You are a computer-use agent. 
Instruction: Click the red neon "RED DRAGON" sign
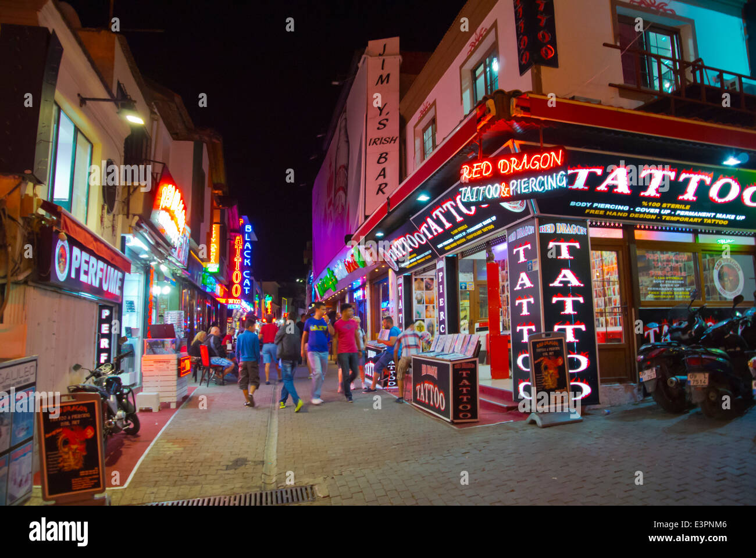(512, 164)
